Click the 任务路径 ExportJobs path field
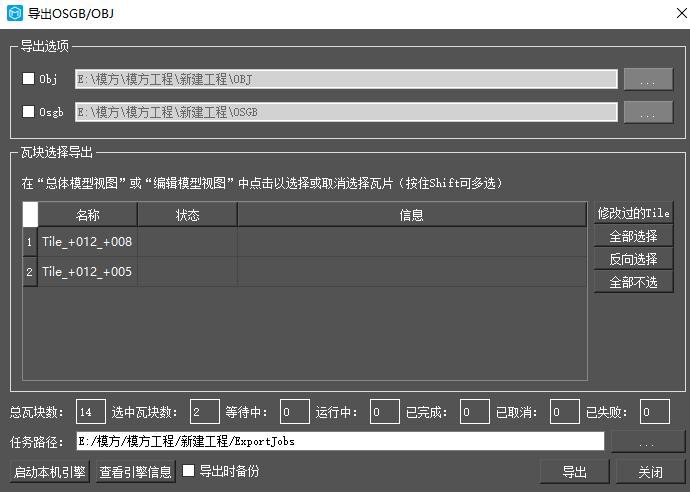Viewport: 690px width, 492px height. (340, 441)
